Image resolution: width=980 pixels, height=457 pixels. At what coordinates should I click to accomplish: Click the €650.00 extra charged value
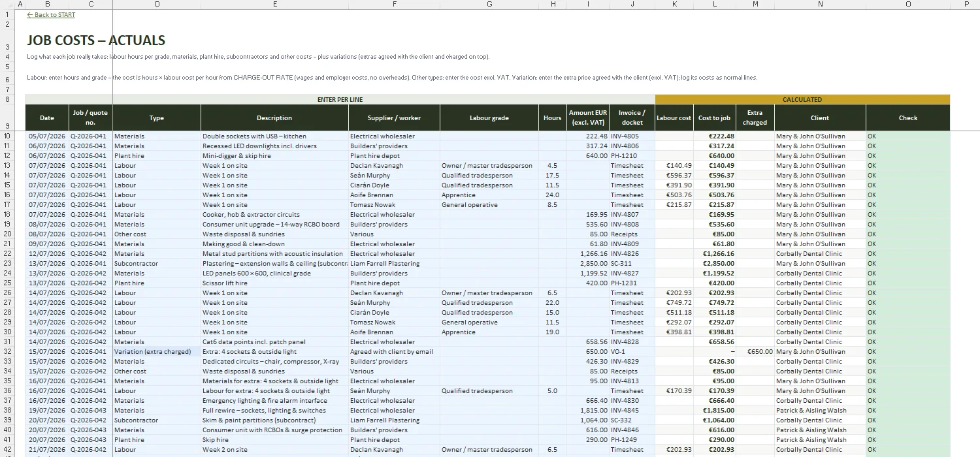pyautogui.click(x=755, y=352)
